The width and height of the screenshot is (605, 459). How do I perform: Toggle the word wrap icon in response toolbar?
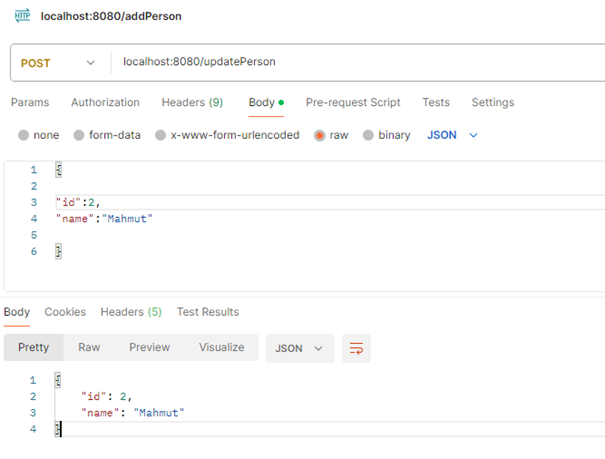pos(356,348)
